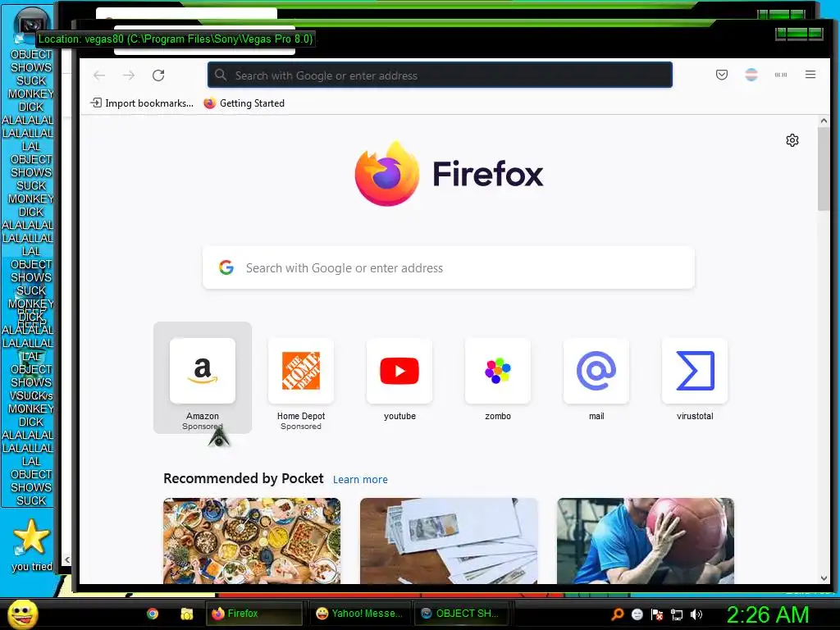Image resolution: width=840 pixels, height=630 pixels.
Task: Open new tab personalize gear icon
Action: 792,140
